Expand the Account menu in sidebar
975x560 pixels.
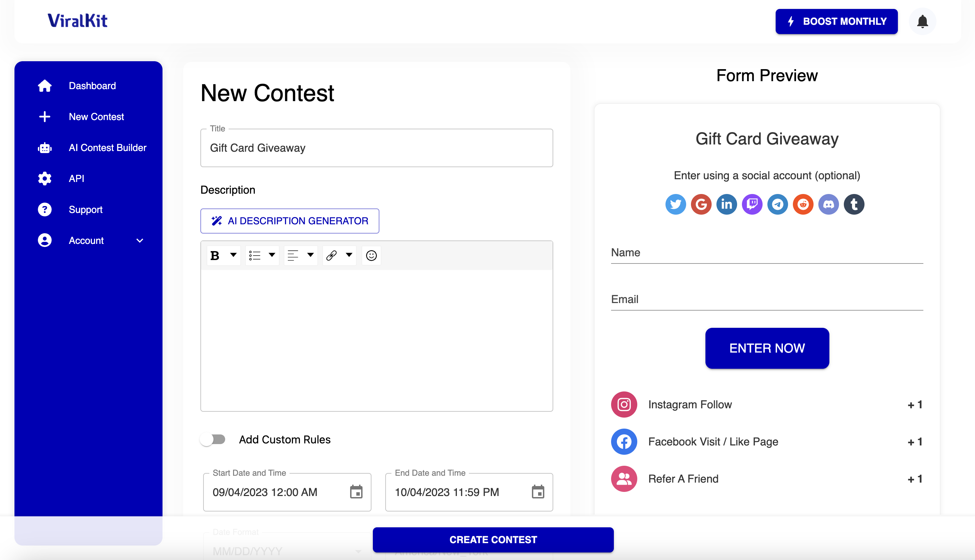pyautogui.click(x=140, y=240)
